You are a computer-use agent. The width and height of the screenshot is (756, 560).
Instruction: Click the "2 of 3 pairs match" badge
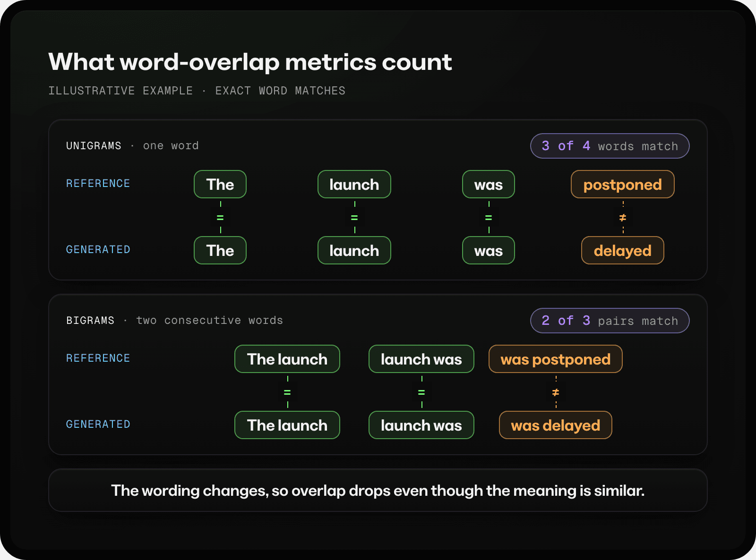610,321
